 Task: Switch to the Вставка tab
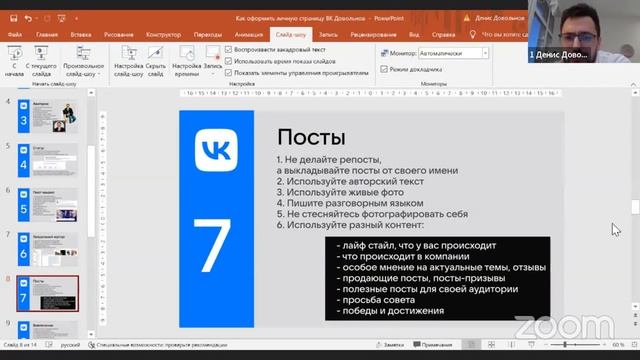pyautogui.click(x=81, y=35)
